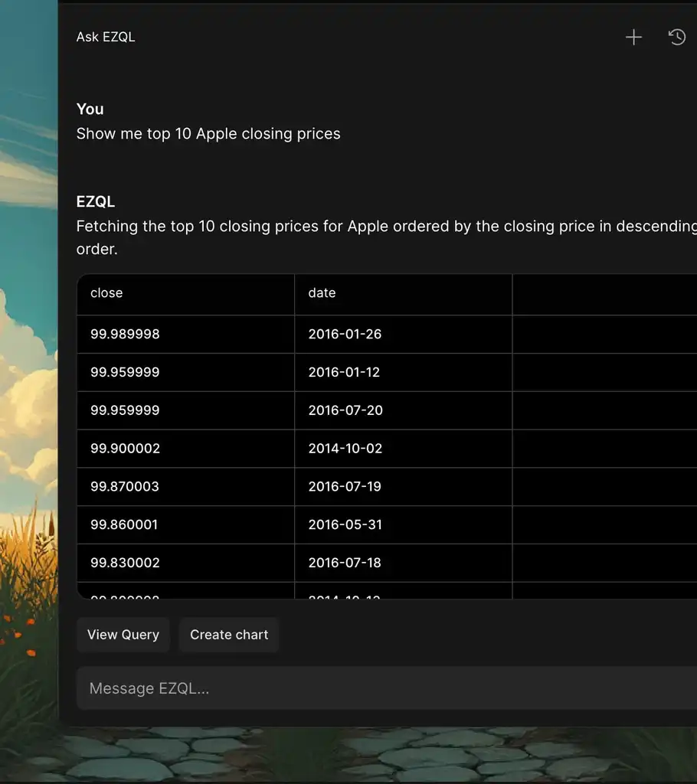The image size is (697, 784).
Task: Click the row with closing price 99.989998
Action: coord(125,334)
